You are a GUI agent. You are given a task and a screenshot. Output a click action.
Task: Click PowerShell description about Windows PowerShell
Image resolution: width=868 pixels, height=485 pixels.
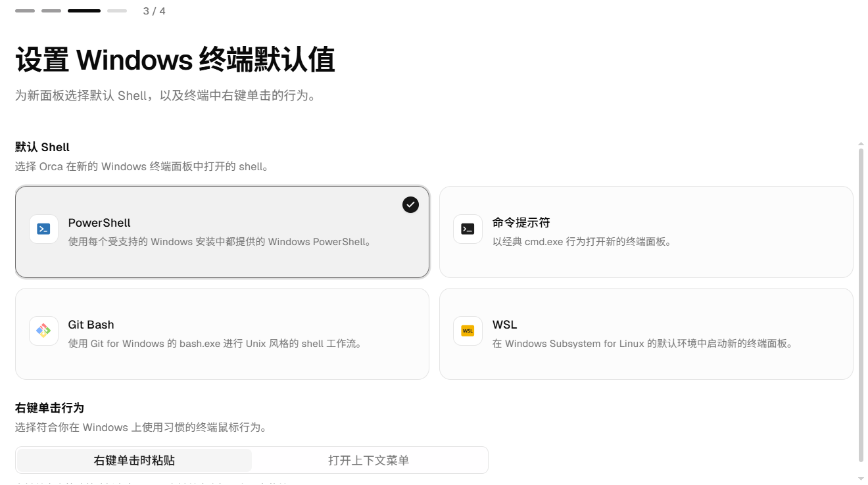coord(222,242)
